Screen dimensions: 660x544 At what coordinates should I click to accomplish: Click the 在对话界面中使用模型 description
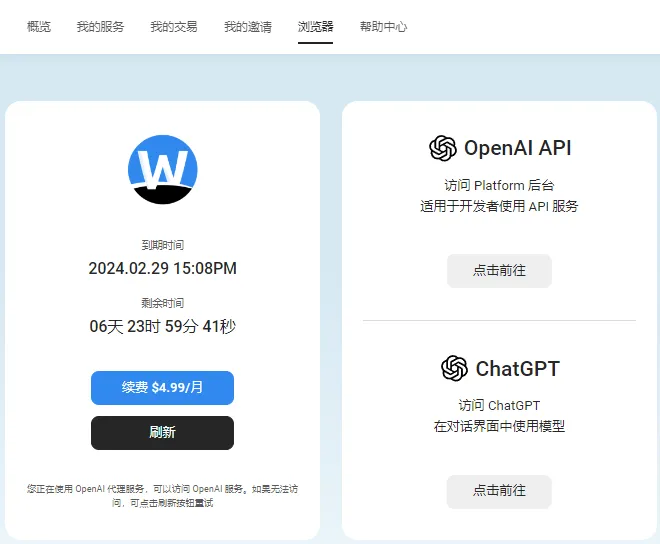pos(499,426)
